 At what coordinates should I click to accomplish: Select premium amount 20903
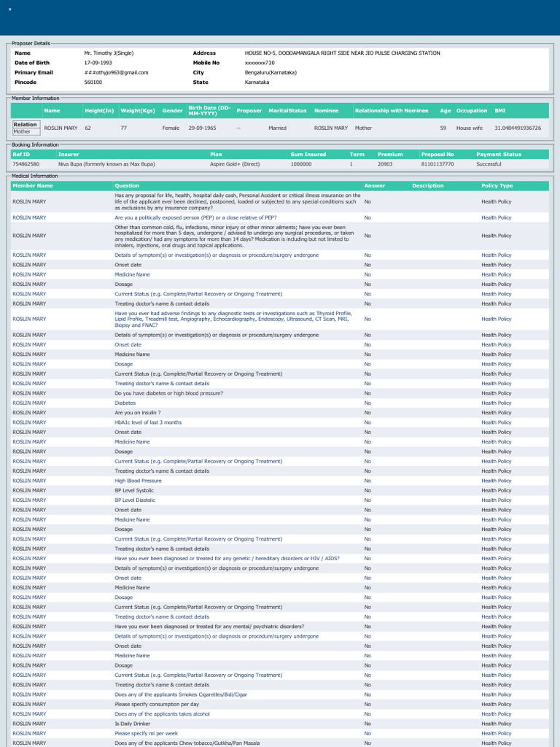[x=385, y=164]
